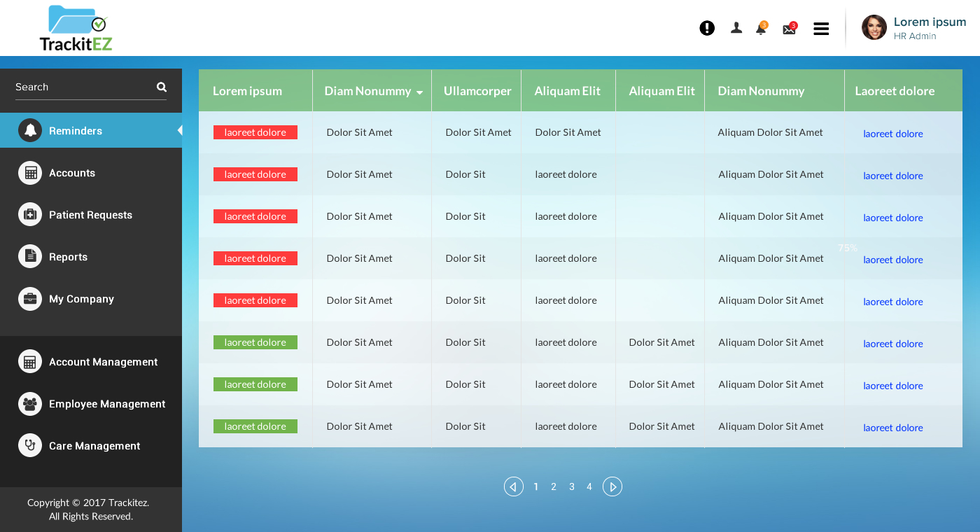Click the previous page arrow button

[514, 486]
